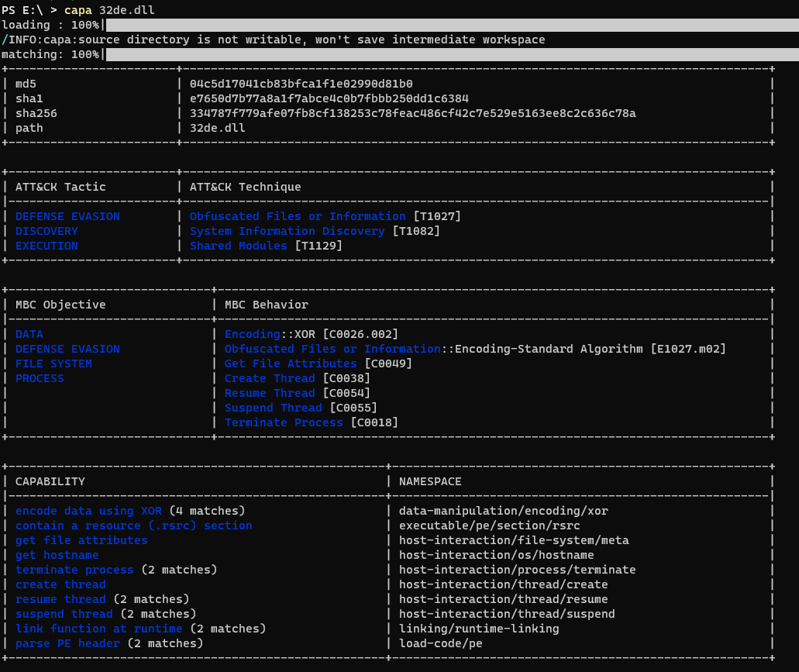Click the 'PS E:\ >' prompt text
Viewport: 799px width, 672px height.
coord(29,10)
